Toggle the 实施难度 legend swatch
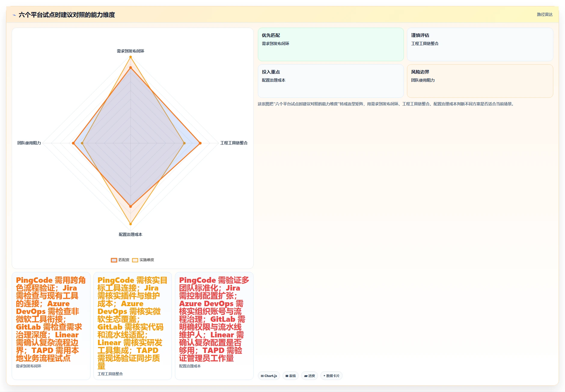Image resolution: width=565 pixels, height=392 pixels. click(135, 260)
